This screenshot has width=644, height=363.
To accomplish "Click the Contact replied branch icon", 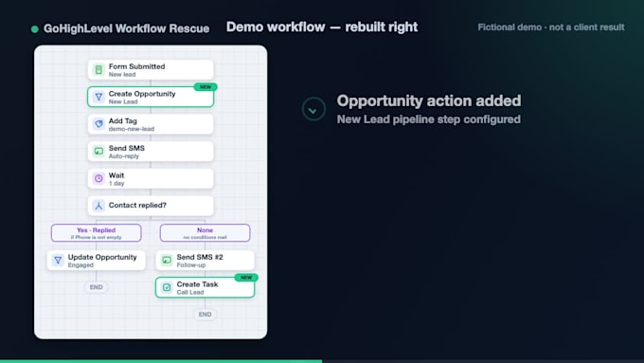I will (98, 206).
